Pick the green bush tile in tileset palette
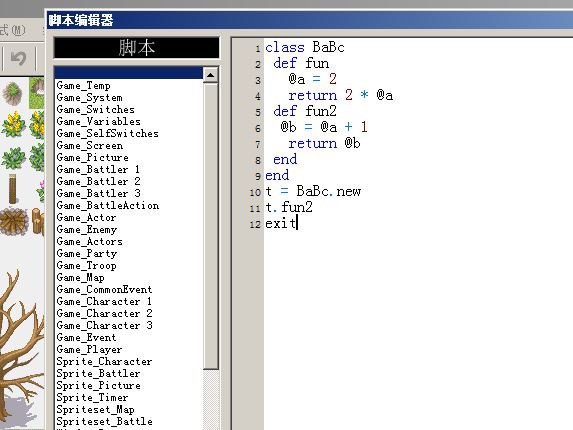 point(13,94)
